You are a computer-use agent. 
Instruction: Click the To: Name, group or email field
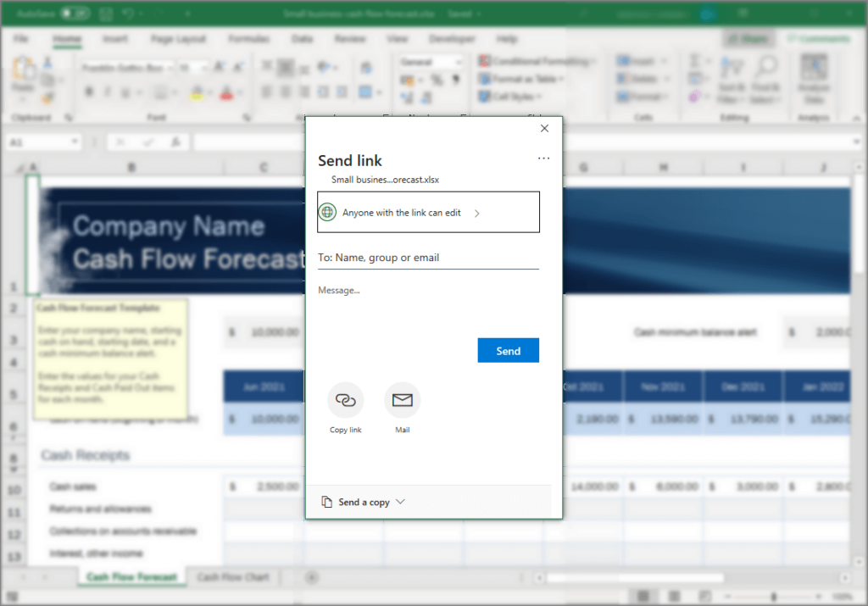(x=428, y=258)
